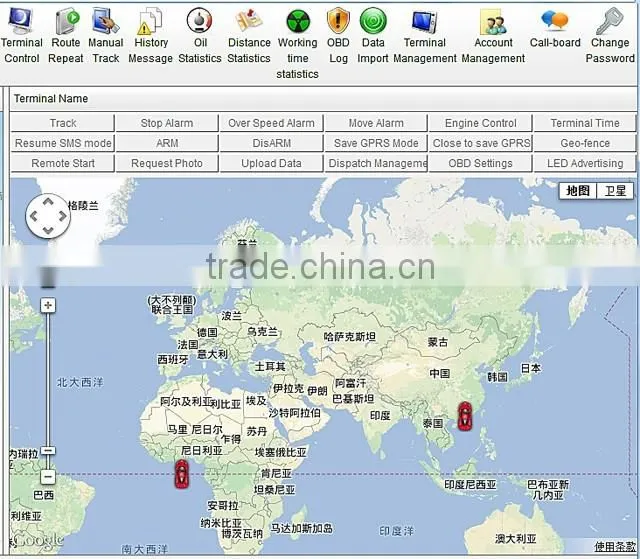640x559 pixels.
Task: Click the Stop Alarm button
Action: pos(167,123)
